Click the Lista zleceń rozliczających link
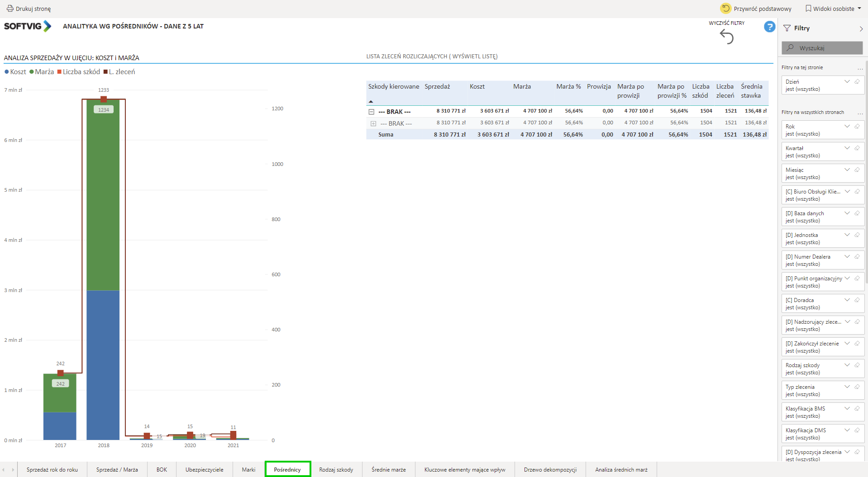The image size is (868, 477). click(x=432, y=57)
